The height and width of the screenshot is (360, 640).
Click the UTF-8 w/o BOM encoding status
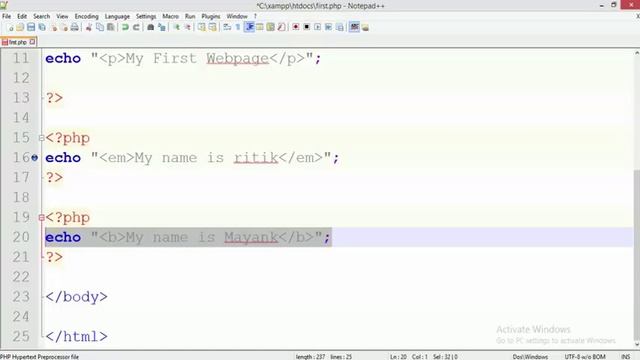tap(585, 357)
